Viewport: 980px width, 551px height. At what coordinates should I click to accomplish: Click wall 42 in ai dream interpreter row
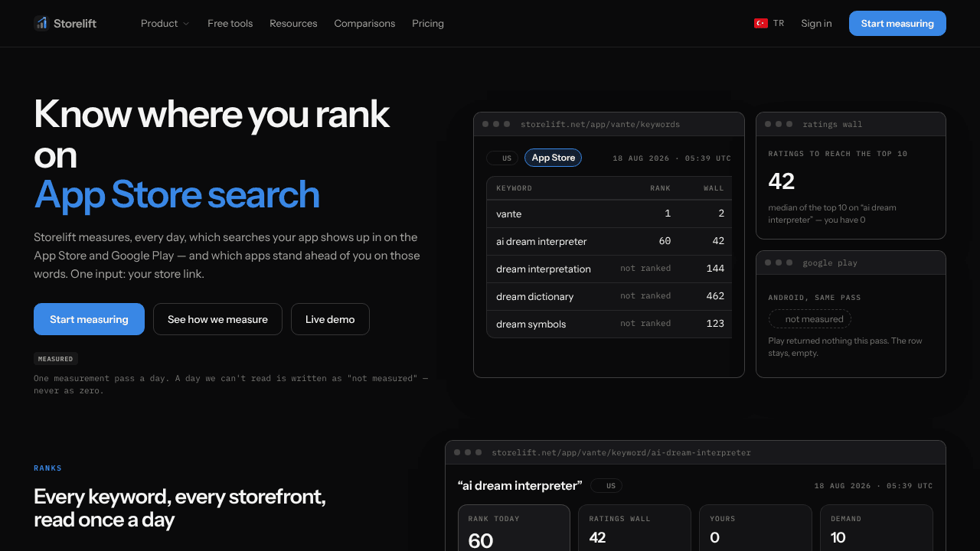pyautogui.click(x=718, y=241)
